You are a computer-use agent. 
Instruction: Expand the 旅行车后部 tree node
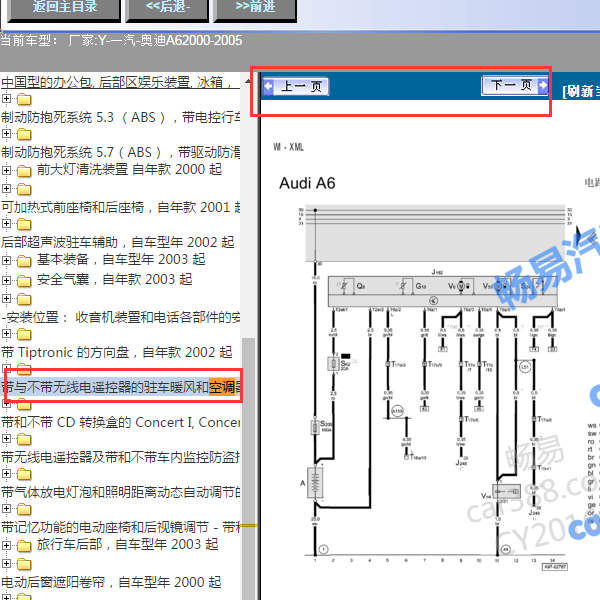point(6,545)
